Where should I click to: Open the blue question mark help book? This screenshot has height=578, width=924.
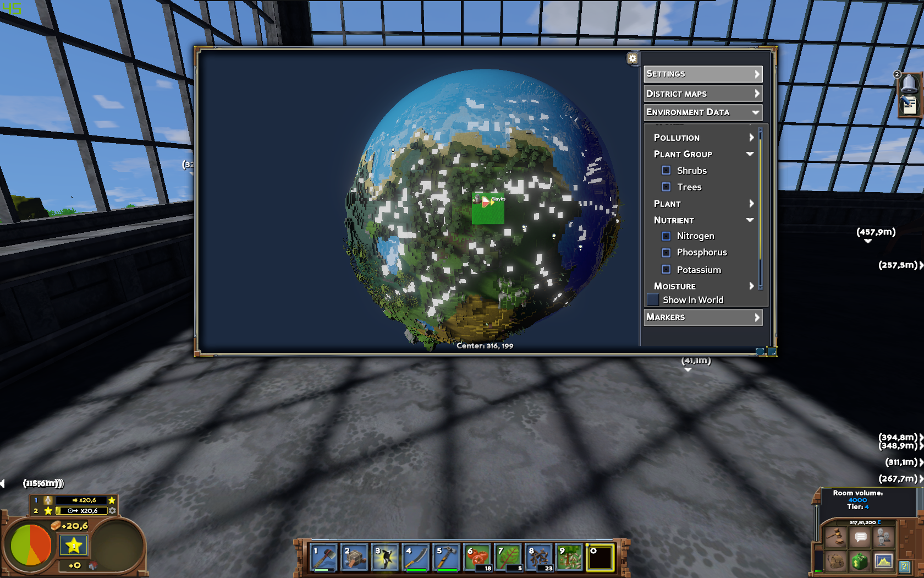(905, 566)
